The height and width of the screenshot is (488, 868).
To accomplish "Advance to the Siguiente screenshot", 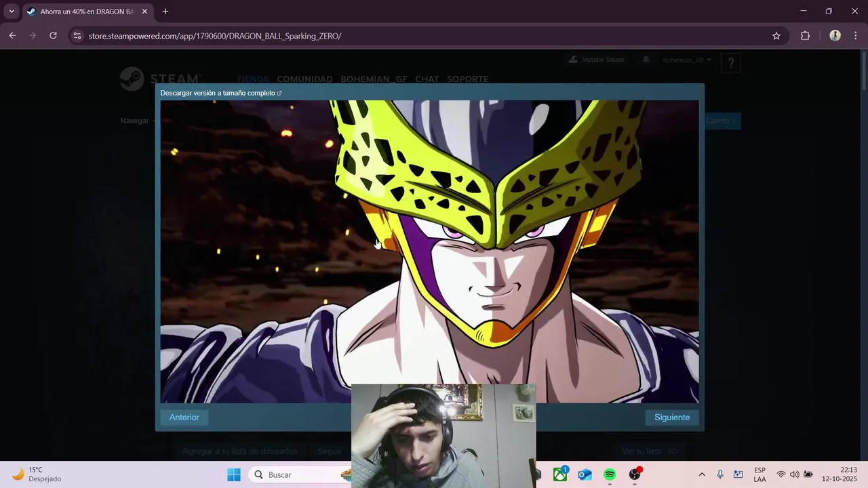I will (672, 418).
